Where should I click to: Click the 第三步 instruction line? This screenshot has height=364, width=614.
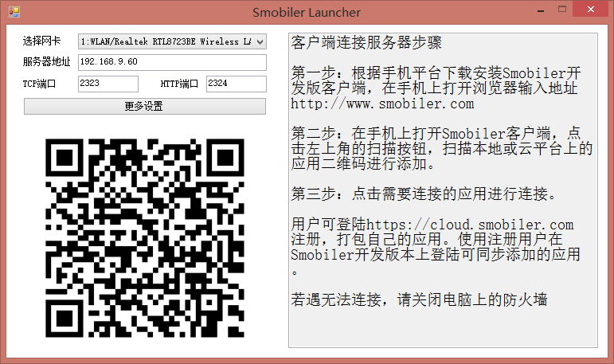(x=424, y=194)
